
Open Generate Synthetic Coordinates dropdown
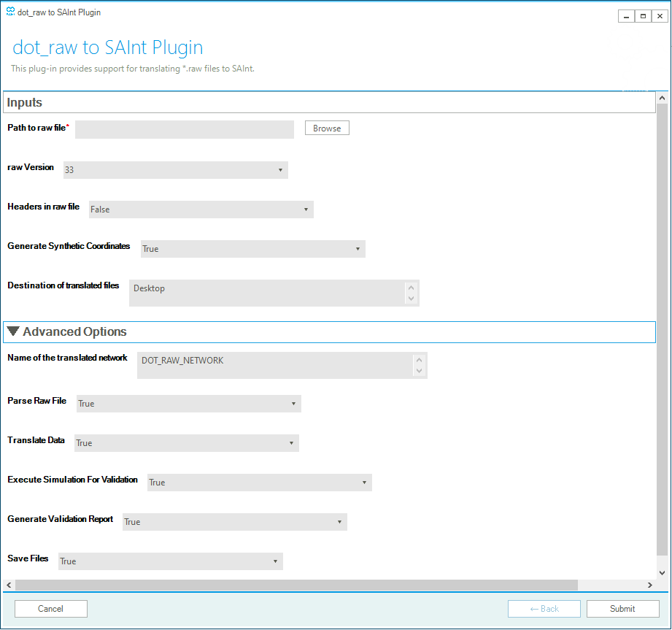click(x=253, y=249)
